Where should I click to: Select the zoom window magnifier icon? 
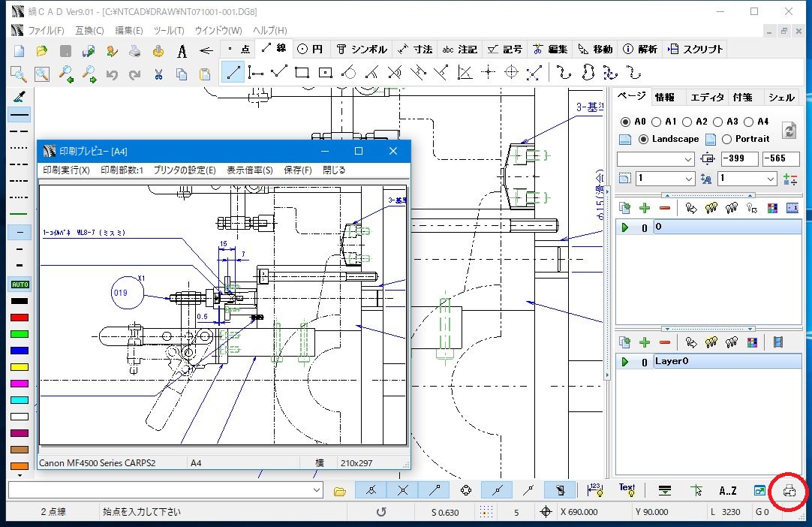pos(19,74)
